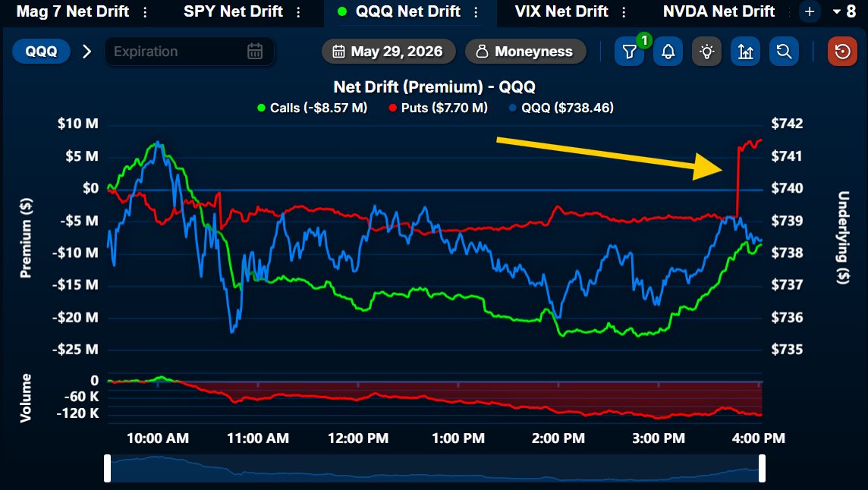Click the $735 underlying axis label
The height and width of the screenshot is (490, 868).
787,350
